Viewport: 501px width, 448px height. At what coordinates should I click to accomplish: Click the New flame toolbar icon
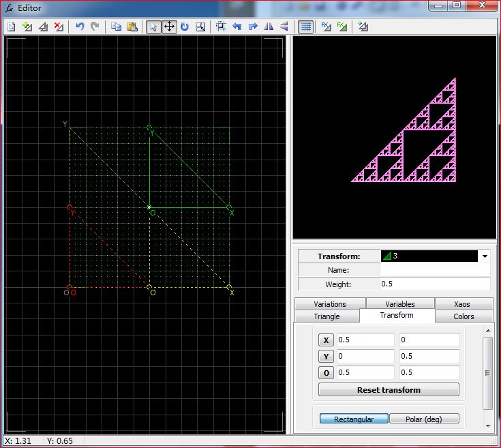[11, 27]
